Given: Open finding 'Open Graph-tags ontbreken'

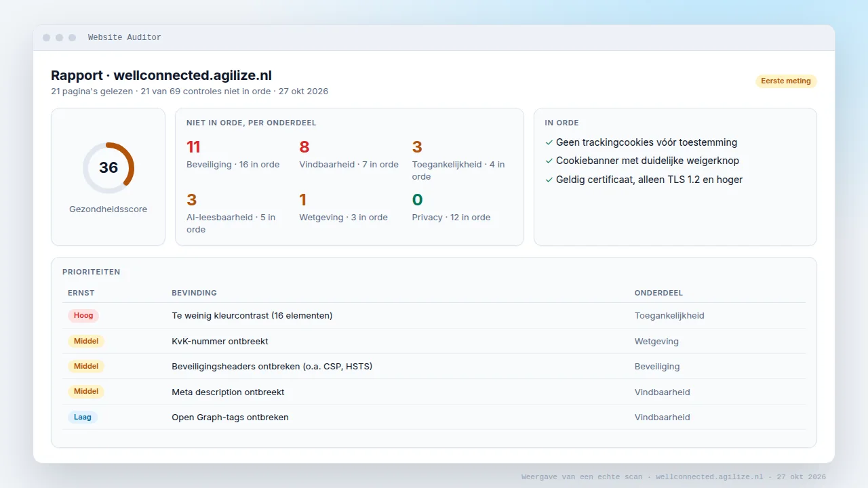Looking at the screenshot, I should tap(230, 417).
